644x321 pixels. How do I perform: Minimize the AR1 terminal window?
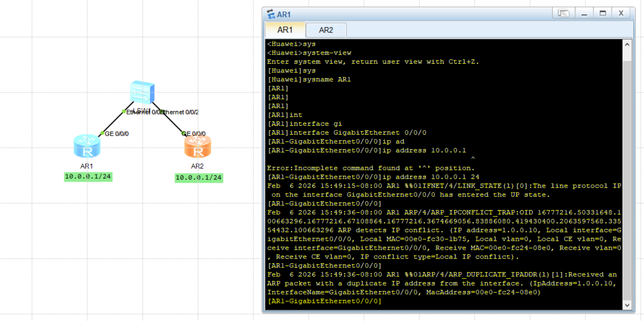[584, 13]
